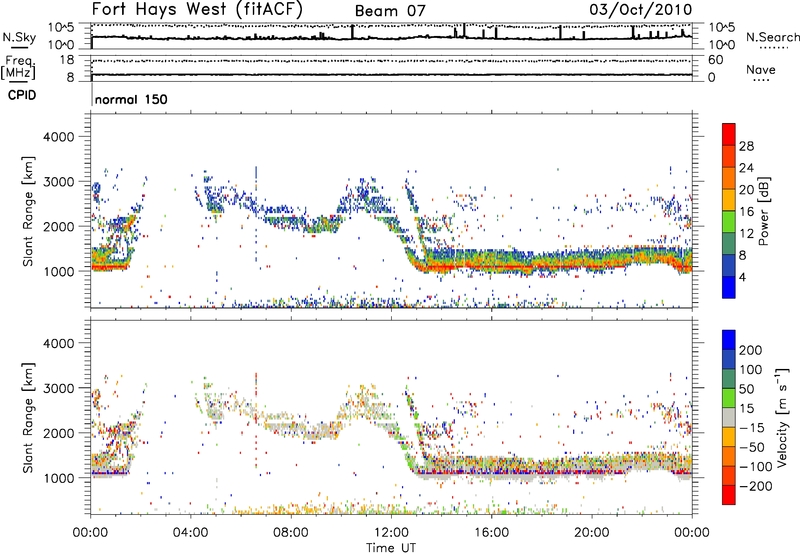Click 'Slant Range [km]' label of power panel
The width and height of the screenshot is (800, 554).
point(28,211)
